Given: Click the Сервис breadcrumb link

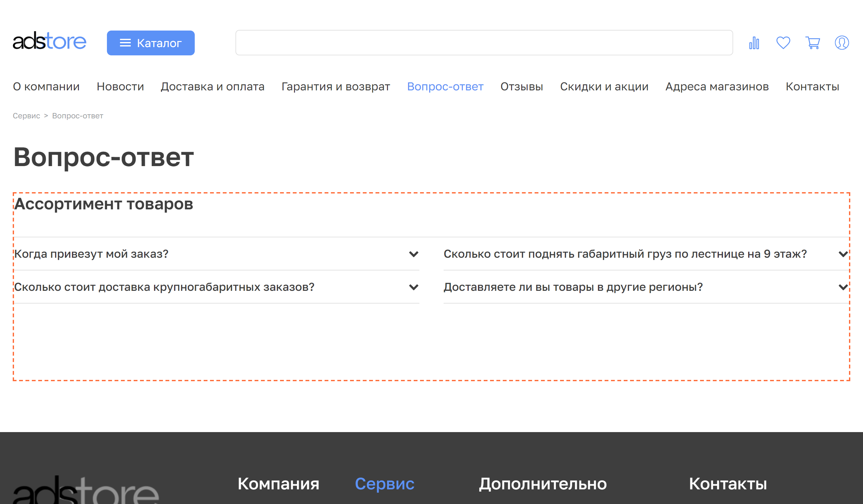Looking at the screenshot, I should pos(26,116).
